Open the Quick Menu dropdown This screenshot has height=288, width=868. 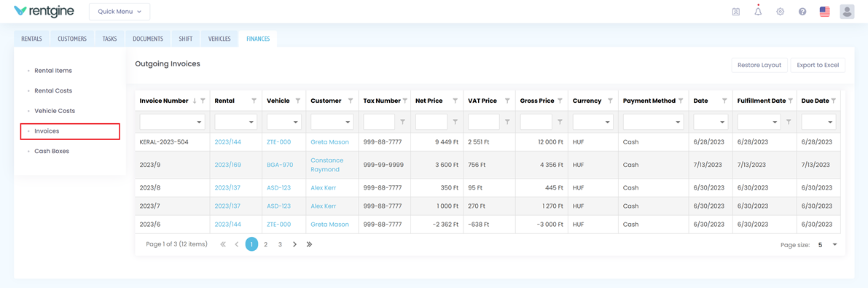pos(120,11)
